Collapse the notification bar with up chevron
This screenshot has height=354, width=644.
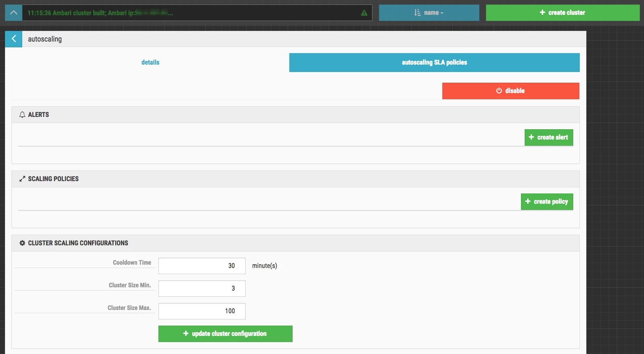tap(14, 13)
